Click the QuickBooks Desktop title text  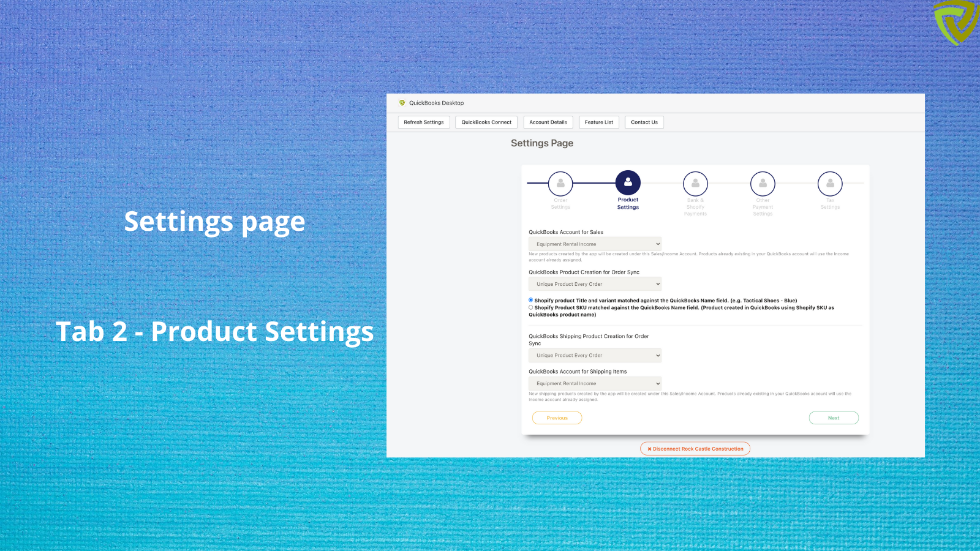click(x=437, y=103)
